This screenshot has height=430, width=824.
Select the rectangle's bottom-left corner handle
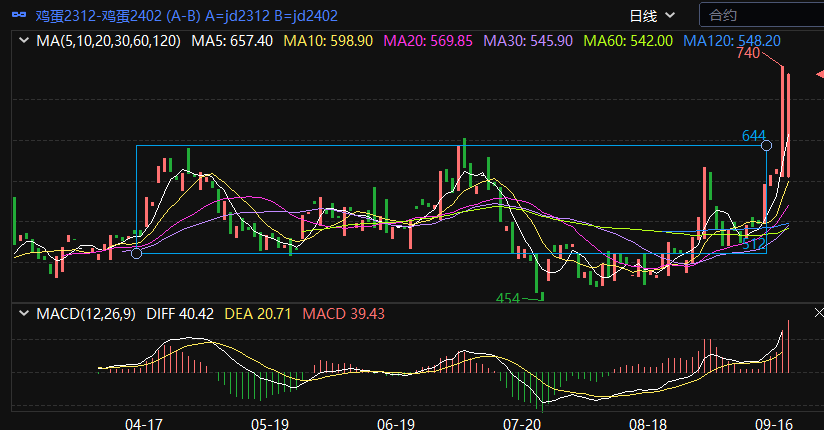(x=137, y=253)
